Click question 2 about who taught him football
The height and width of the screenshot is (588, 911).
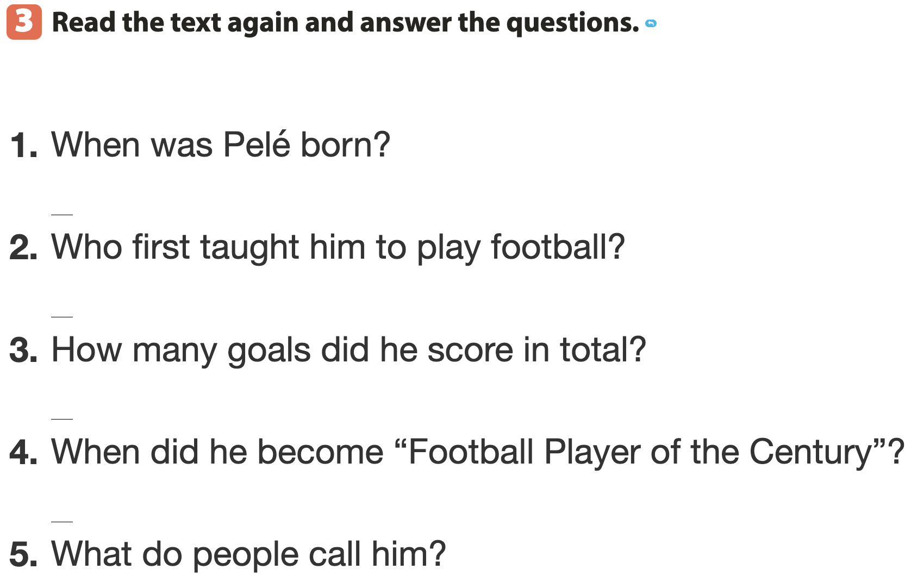pyautogui.click(x=338, y=247)
